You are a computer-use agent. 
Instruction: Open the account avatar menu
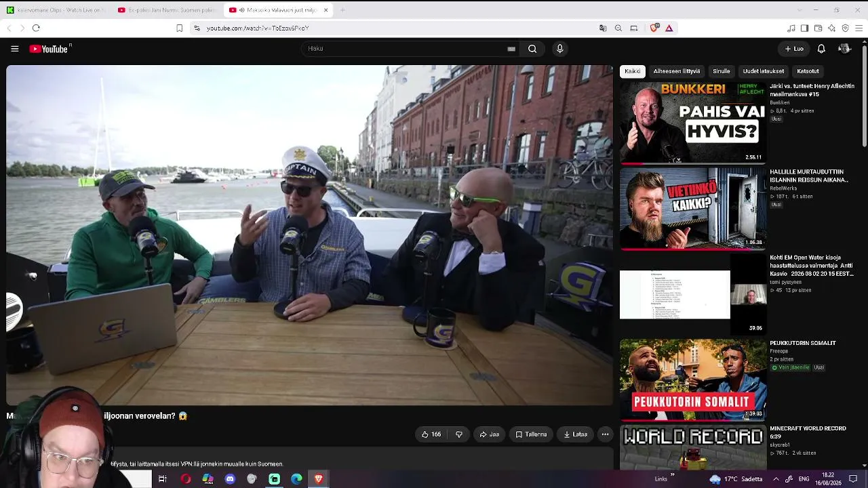(x=844, y=49)
